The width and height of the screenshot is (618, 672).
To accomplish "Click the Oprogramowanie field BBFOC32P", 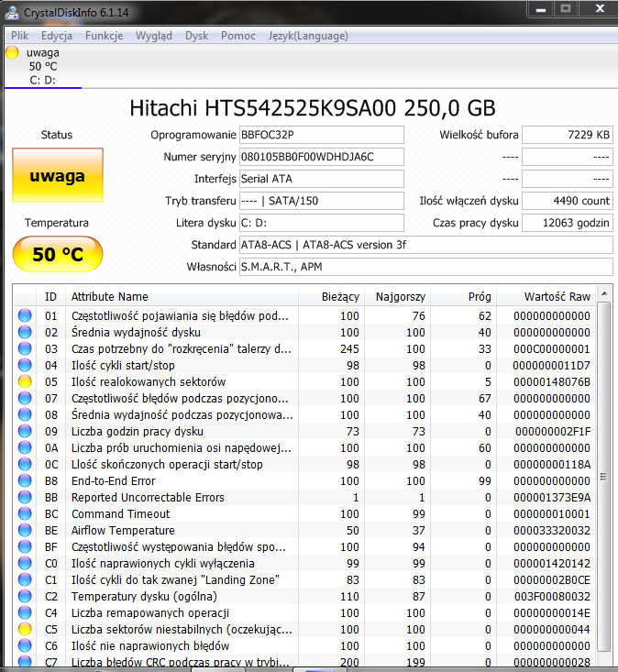I will click(322, 135).
